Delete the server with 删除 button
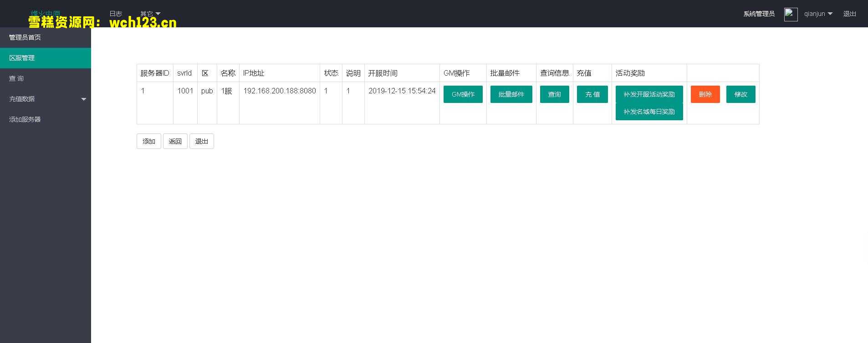The width and height of the screenshot is (868, 343). tap(705, 94)
